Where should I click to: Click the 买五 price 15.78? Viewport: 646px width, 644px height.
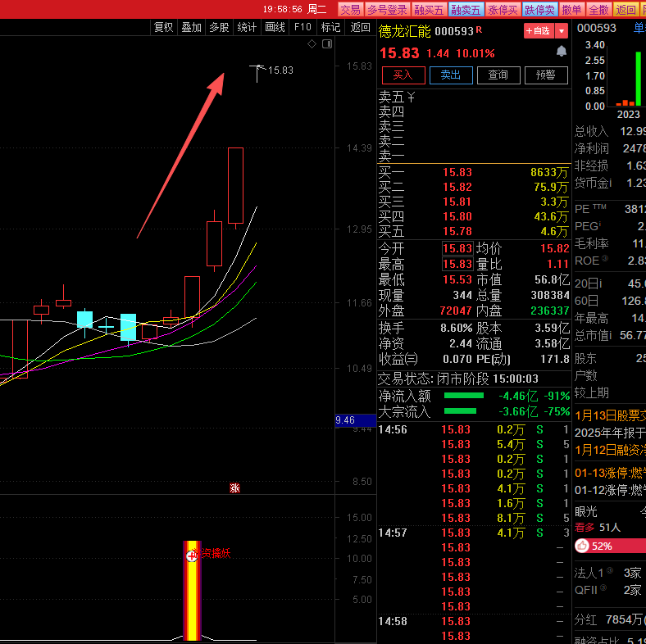point(457,231)
